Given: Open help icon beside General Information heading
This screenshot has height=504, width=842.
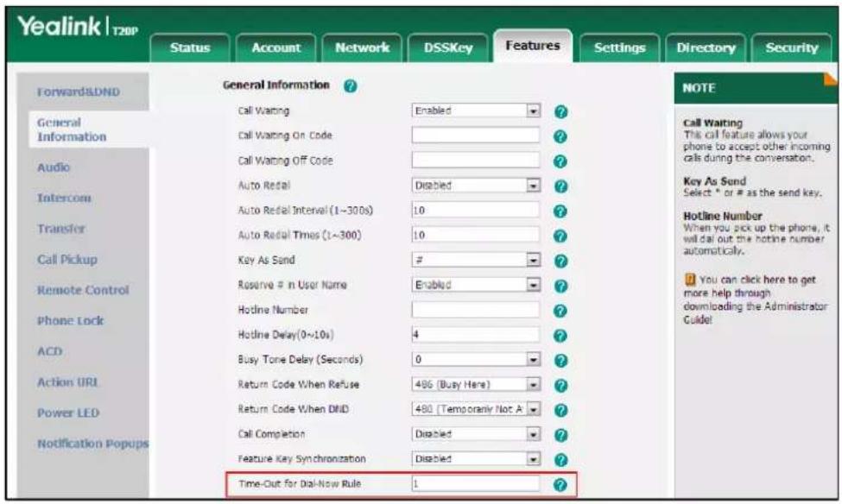Looking at the screenshot, I should tap(350, 86).
